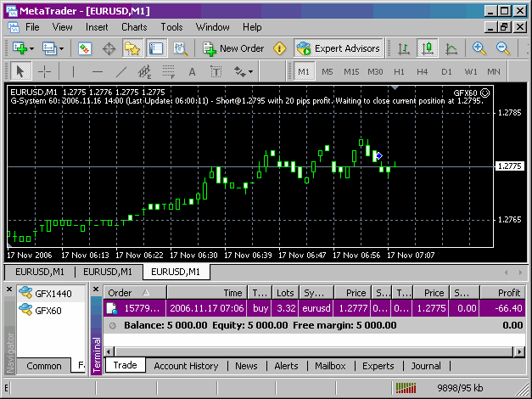Sort trades by Profit column header
The height and width of the screenshot is (399, 532).
click(503, 293)
